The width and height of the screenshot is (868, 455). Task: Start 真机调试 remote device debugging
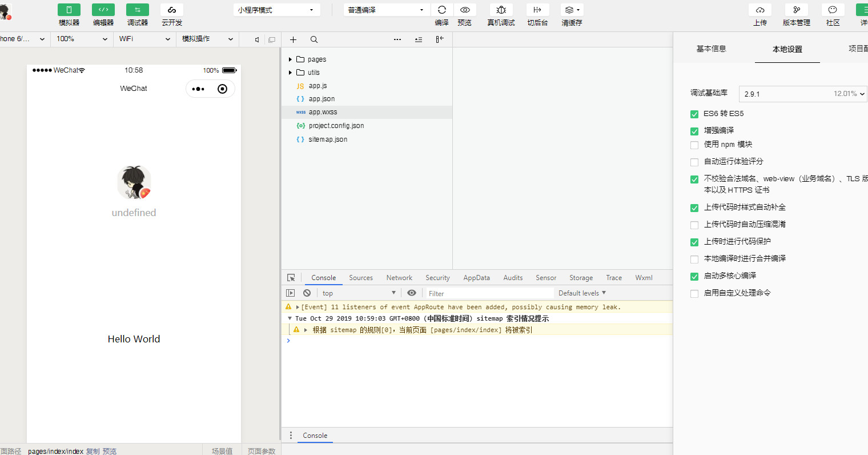[x=501, y=10]
